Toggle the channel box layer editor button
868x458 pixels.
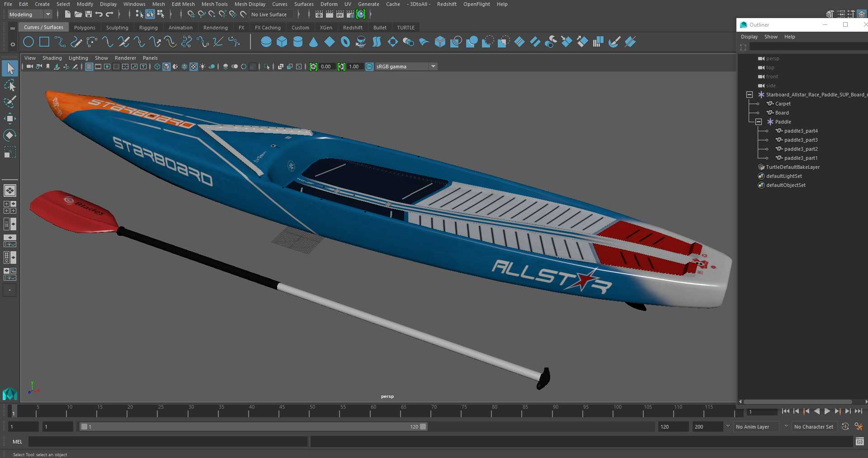862,14
